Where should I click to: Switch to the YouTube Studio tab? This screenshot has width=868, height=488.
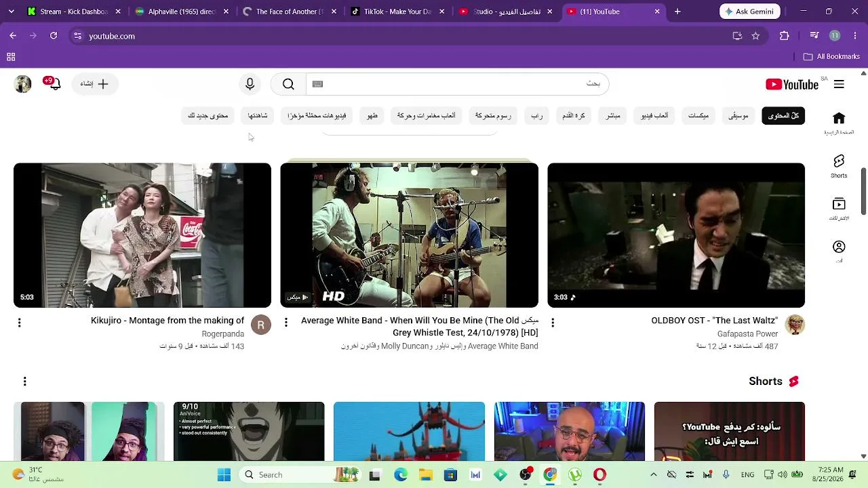click(x=505, y=12)
